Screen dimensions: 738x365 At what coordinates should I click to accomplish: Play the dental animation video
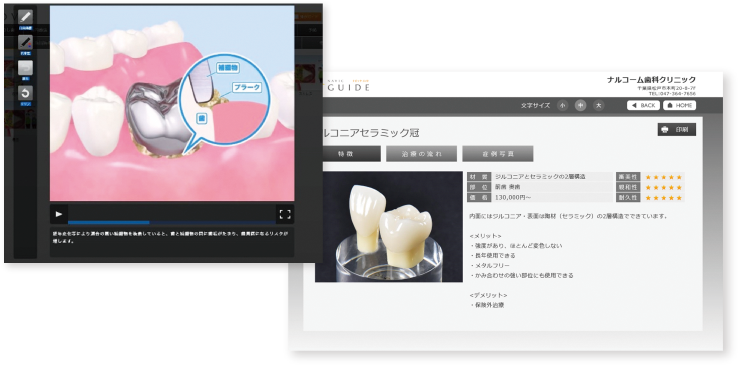(59, 214)
